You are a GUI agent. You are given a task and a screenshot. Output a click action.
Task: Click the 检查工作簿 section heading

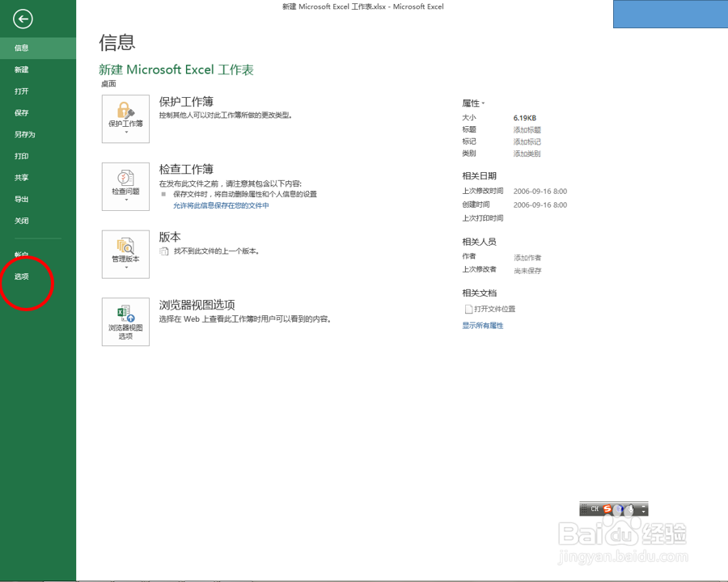click(x=186, y=169)
